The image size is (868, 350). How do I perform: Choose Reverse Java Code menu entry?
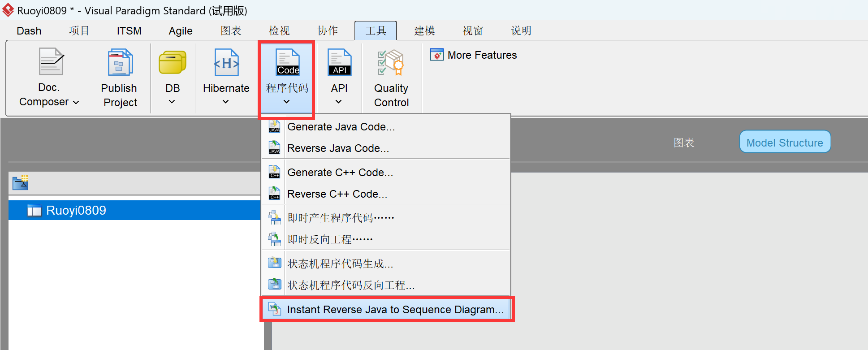386,148
